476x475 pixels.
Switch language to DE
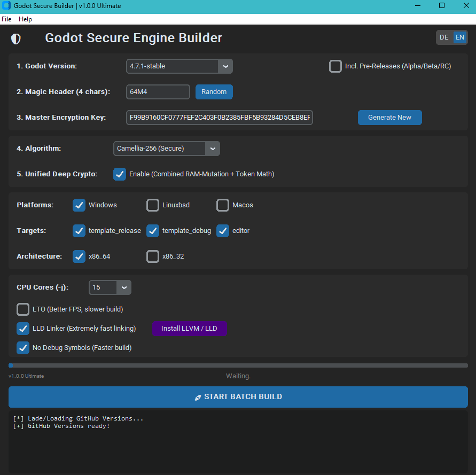(x=444, y=37)
